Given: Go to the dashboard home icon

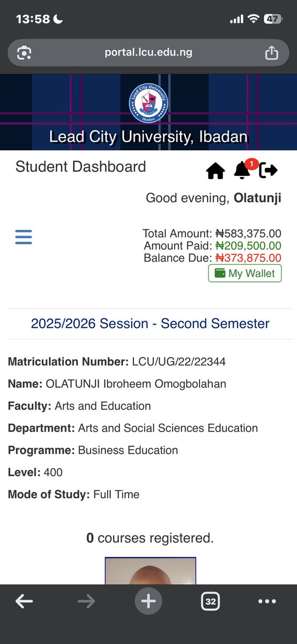Looking at the screenshot, I should point(215,171).
